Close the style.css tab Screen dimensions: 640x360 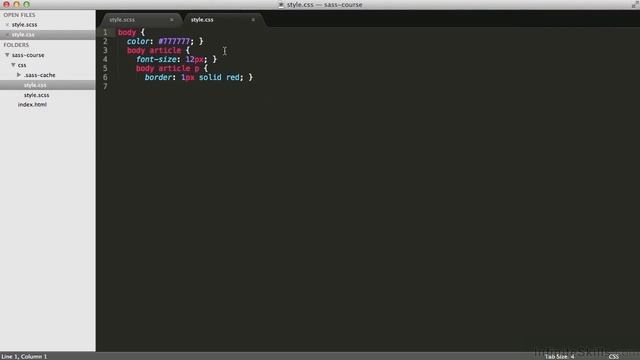(253, 20)
